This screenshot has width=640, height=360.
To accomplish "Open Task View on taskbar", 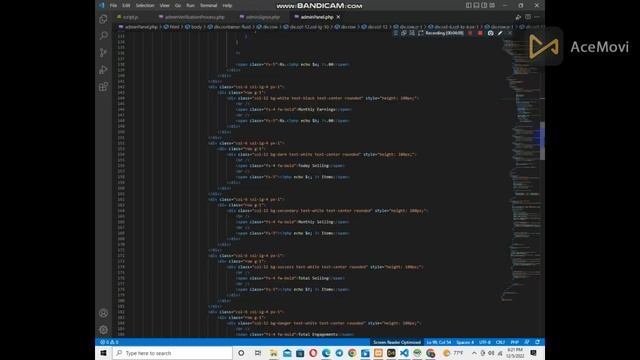I will click(258, 353).
